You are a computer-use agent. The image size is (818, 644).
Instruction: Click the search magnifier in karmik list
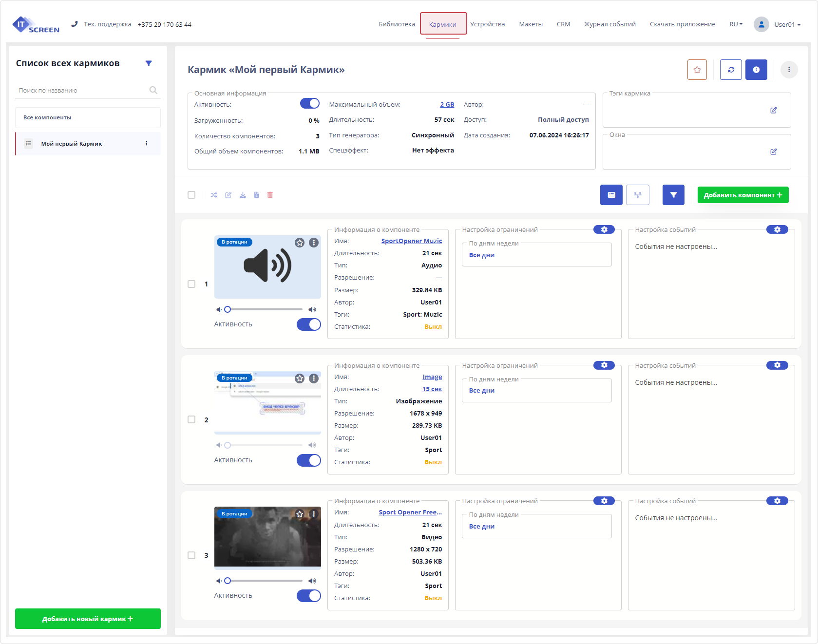(153, 90)
